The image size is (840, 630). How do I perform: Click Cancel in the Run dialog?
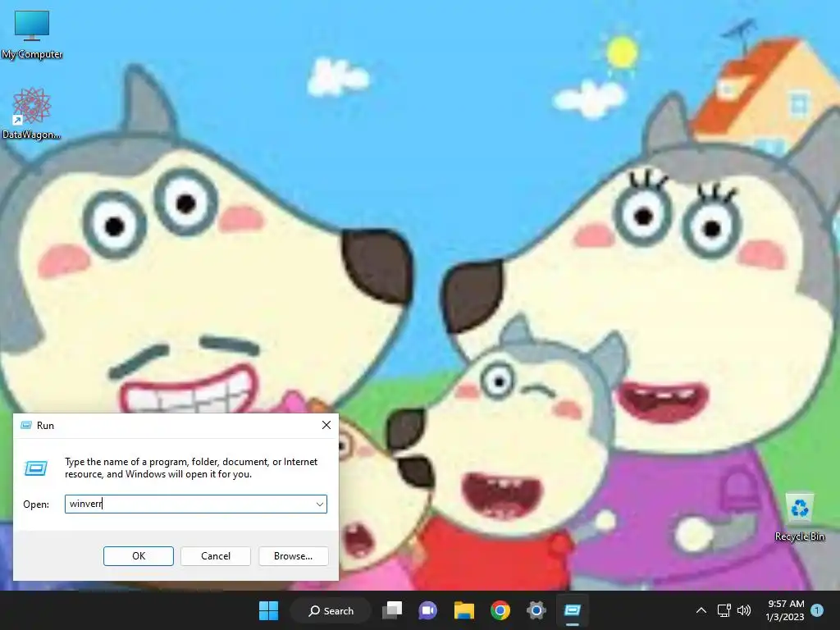point(216,556)
